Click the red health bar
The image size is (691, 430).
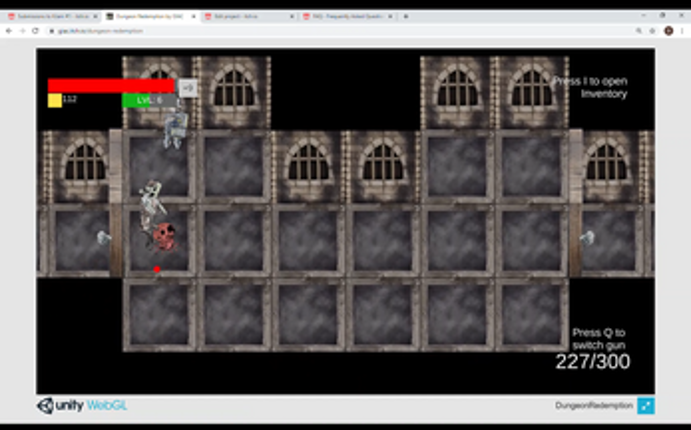coord(111,85)
